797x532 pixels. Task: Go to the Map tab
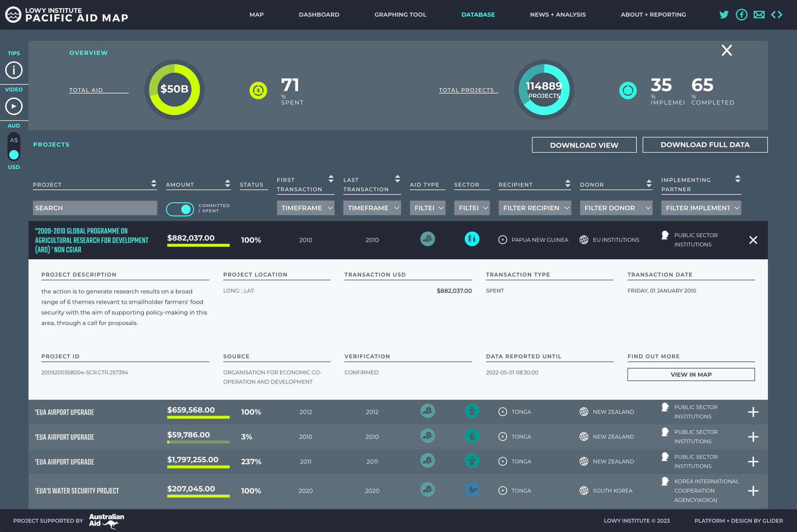tap(257, 15)
